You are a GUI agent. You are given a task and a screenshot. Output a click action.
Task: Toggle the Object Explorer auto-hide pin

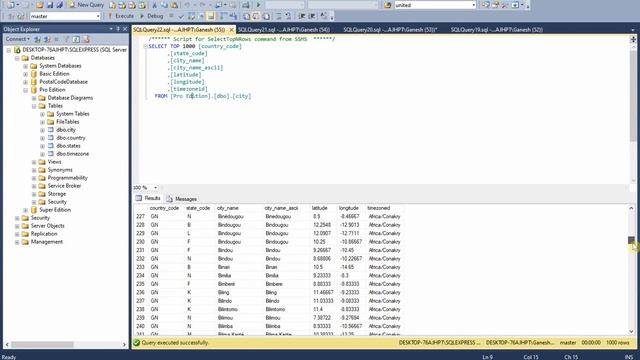[118, 29]
